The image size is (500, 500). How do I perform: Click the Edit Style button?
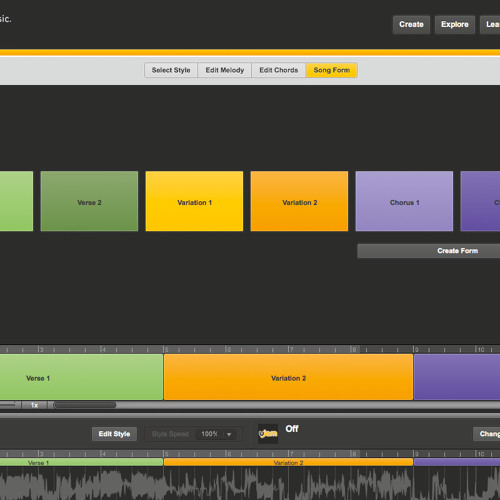pyautogui.click(x=114, y=434)
